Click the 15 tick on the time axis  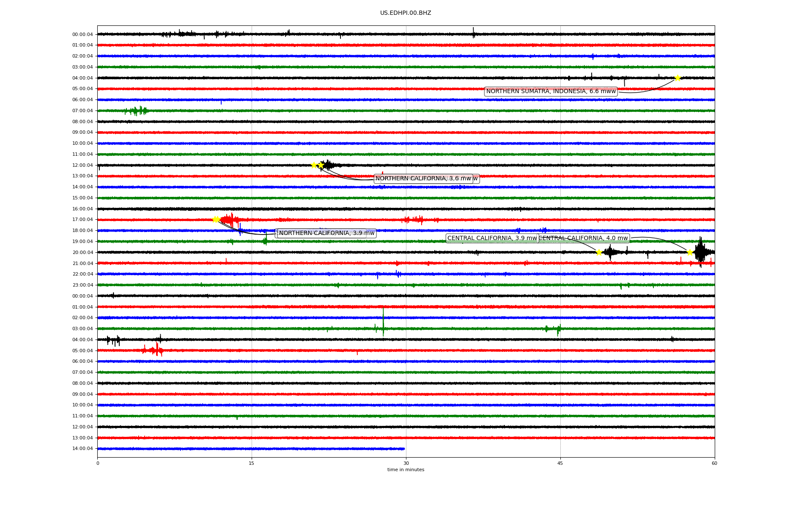click(252, 463)
